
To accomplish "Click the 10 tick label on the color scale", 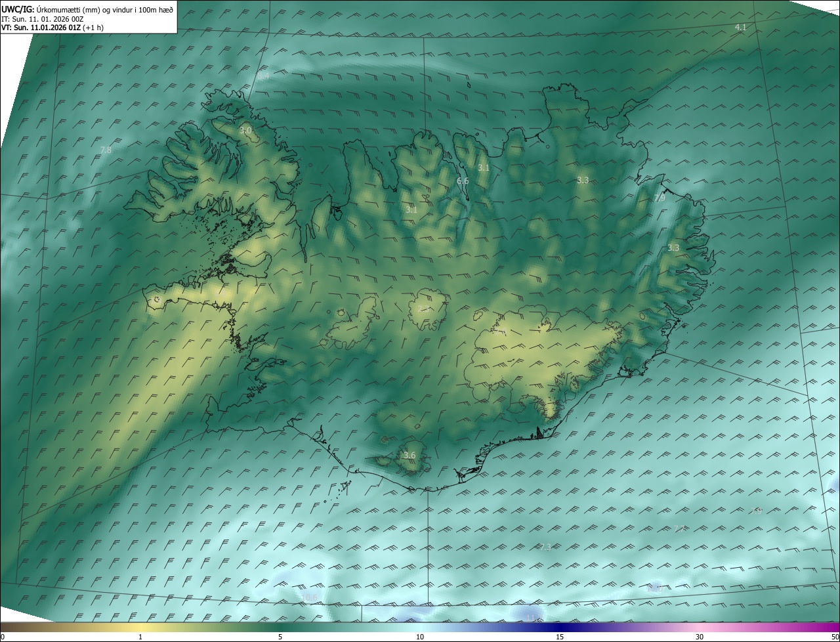I will 420,637.
